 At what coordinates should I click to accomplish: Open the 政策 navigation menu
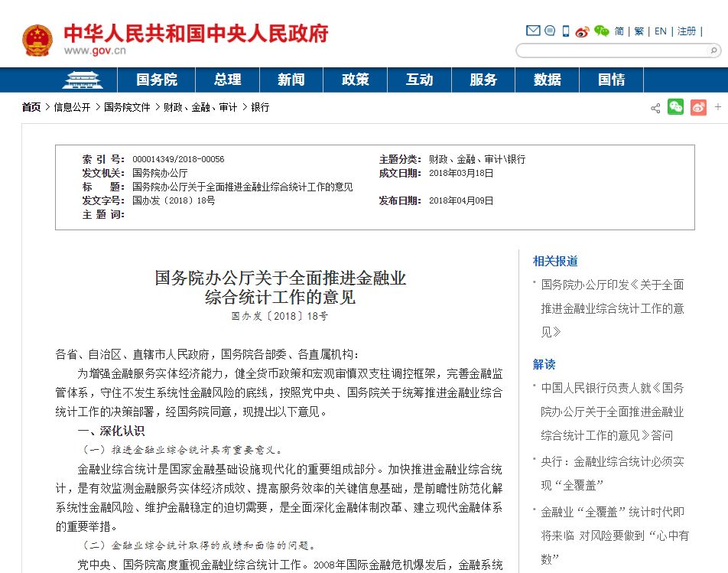pos(355,80)
